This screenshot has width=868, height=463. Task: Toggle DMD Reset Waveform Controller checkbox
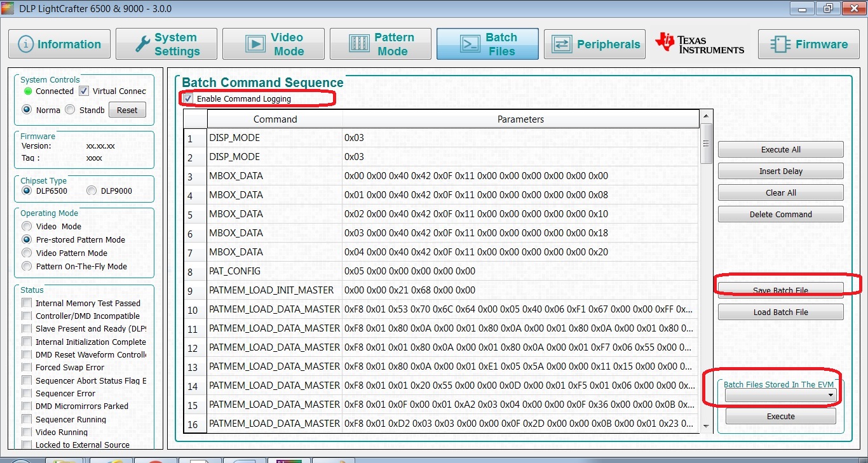pyautogui.click(x=27, y=354)
